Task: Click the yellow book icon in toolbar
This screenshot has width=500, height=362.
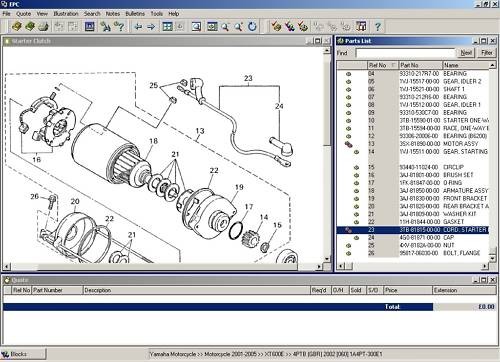Action: [17, 26]
